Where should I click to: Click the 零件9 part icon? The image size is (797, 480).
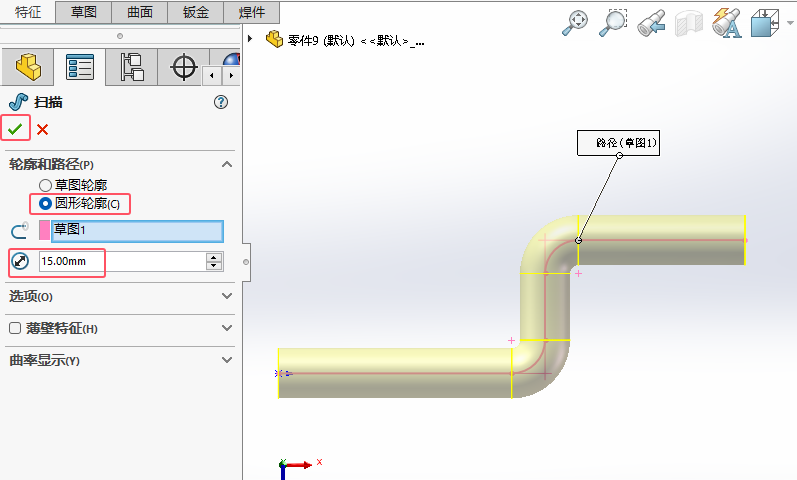coord(274,39)
